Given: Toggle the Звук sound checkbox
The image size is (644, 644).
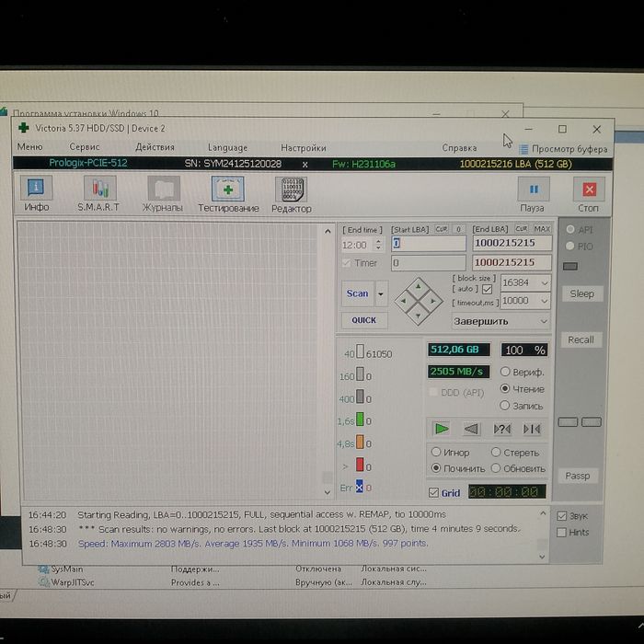Looking at the screenshot, I should 561,516.
